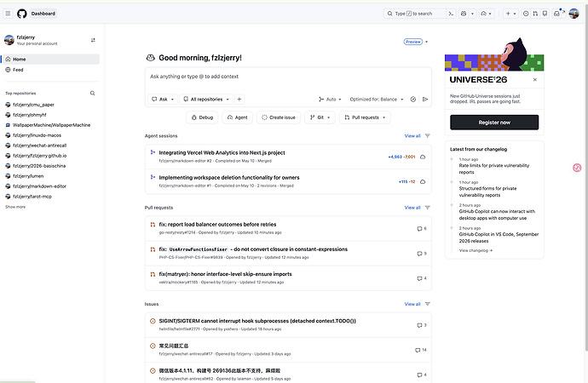Click the plus add-context button
Image resolution: width=588 pixels, height=383 pixels.
pyautogui.click(x=239, y=100)
